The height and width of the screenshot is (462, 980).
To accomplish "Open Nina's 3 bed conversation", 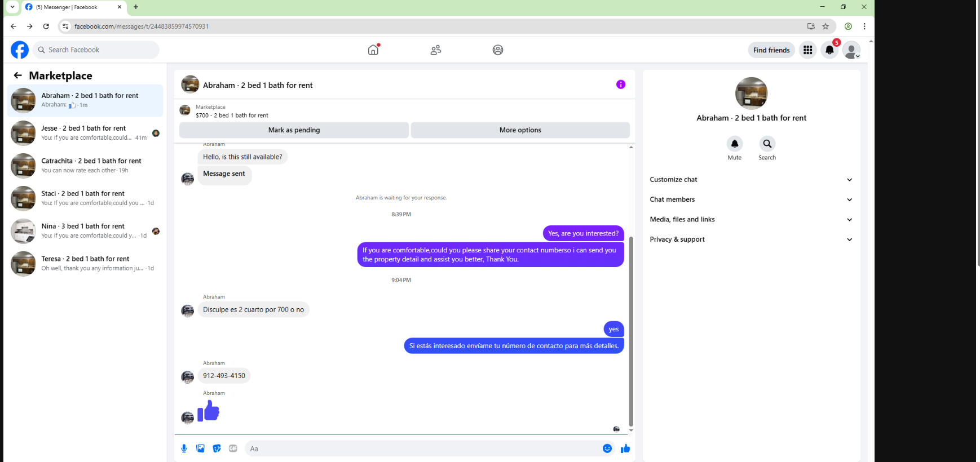I will point(85,232).
